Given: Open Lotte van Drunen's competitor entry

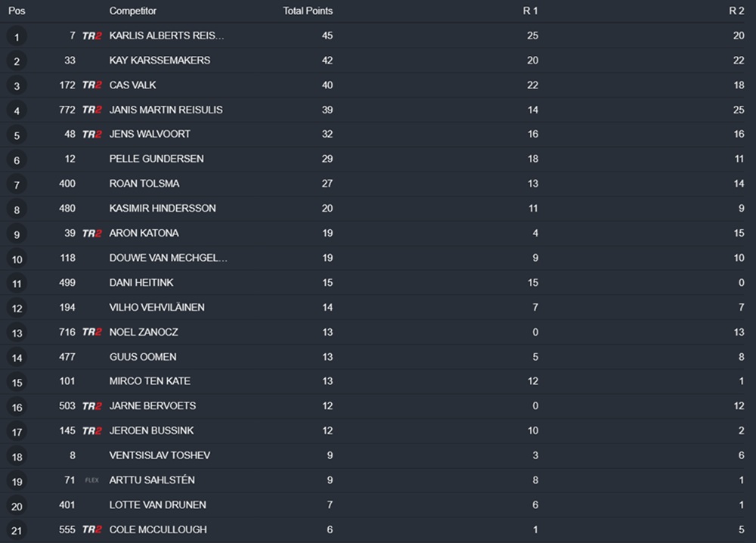Looking at the screenshot, I should click(157, 504).
